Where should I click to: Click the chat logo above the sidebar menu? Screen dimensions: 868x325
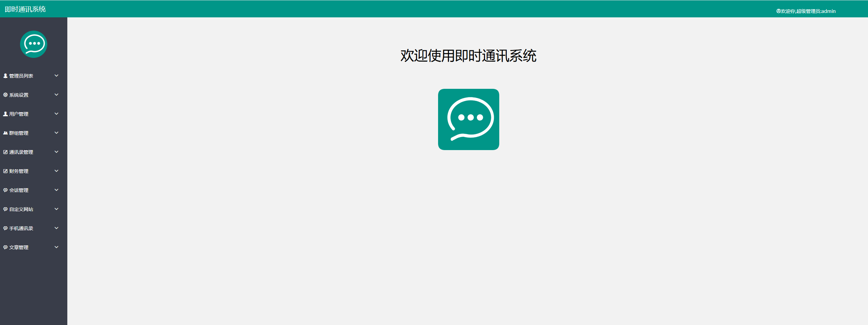point(33,44)
